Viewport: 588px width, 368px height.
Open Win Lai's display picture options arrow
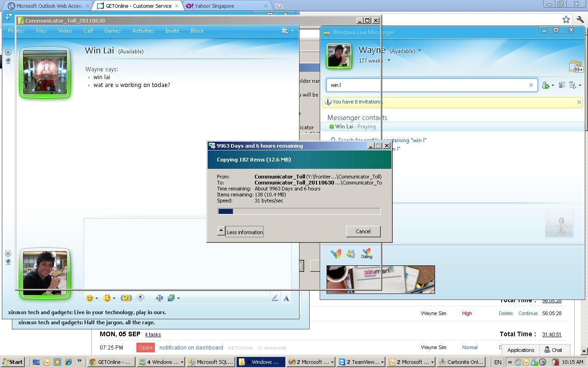pyautogui.click(x=8, y=52)
